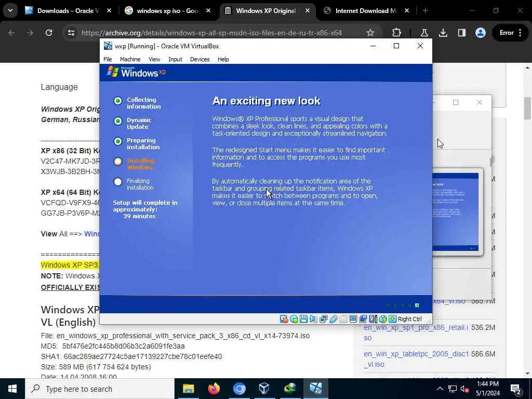Open the File menu in VirtualBox
This screenshot has width=532, height=399.
coord(108,59)
